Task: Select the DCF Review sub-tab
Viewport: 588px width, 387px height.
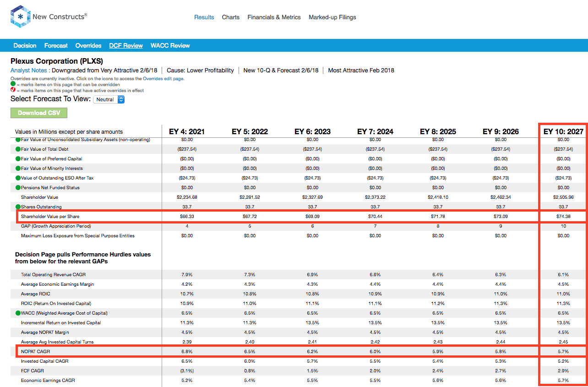Action: 126,45
